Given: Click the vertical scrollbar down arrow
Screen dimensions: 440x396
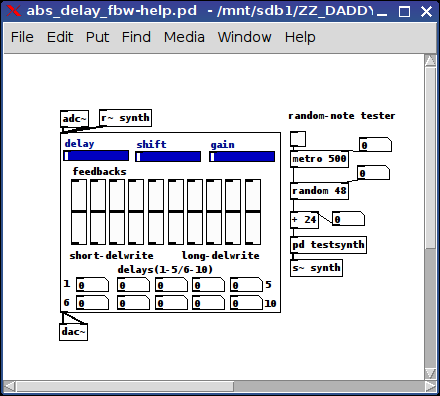Looking at the screenshot, I should pyautogui.click(x=430, y=373).
